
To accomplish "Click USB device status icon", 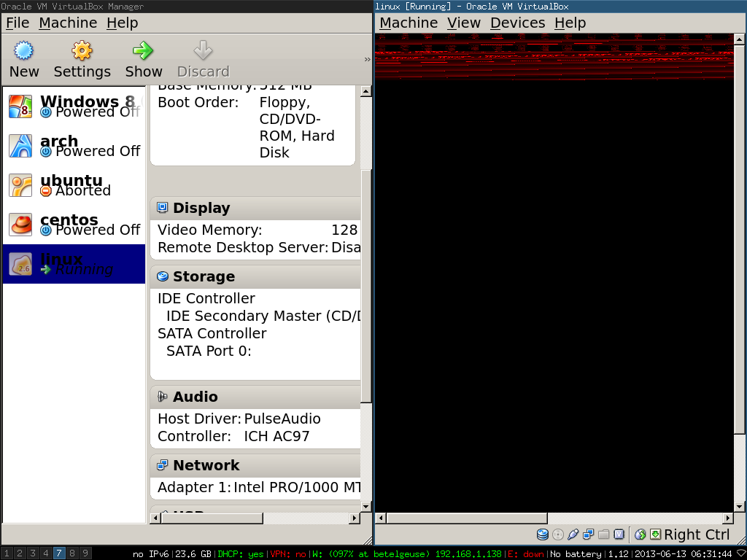I will 573,534.
